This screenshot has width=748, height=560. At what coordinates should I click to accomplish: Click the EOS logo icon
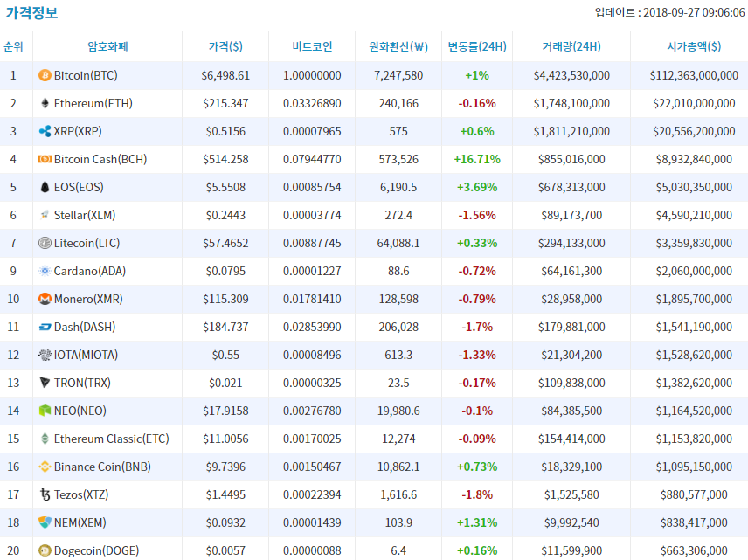(x=45, y=187)
